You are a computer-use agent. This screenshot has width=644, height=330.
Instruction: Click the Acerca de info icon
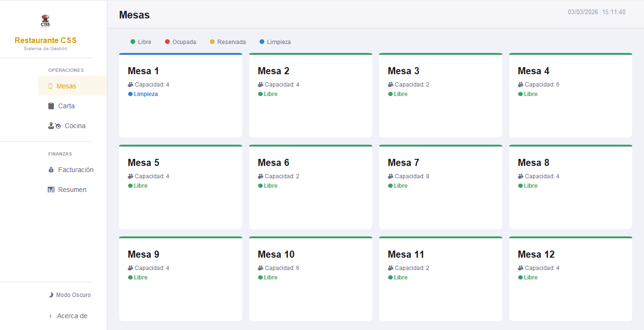[50, 316]
